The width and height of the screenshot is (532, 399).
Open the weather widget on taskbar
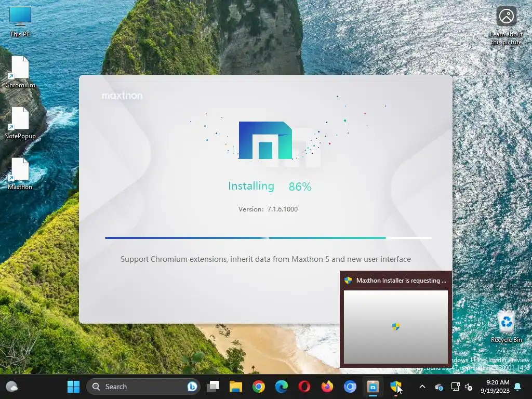point(12,387)
